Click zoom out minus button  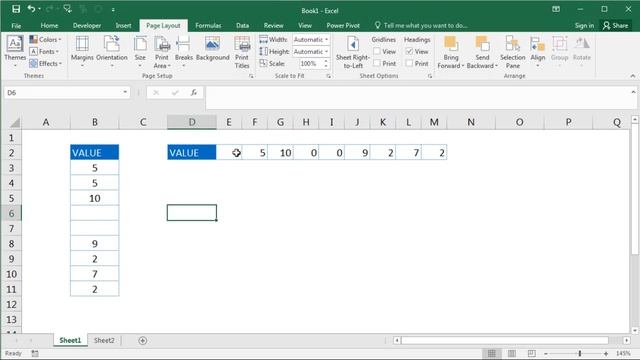546,353
